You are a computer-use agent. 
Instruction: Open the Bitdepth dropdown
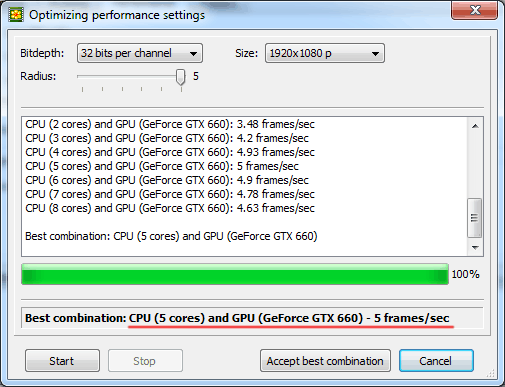pyautogui.click(x=140, y=53)
